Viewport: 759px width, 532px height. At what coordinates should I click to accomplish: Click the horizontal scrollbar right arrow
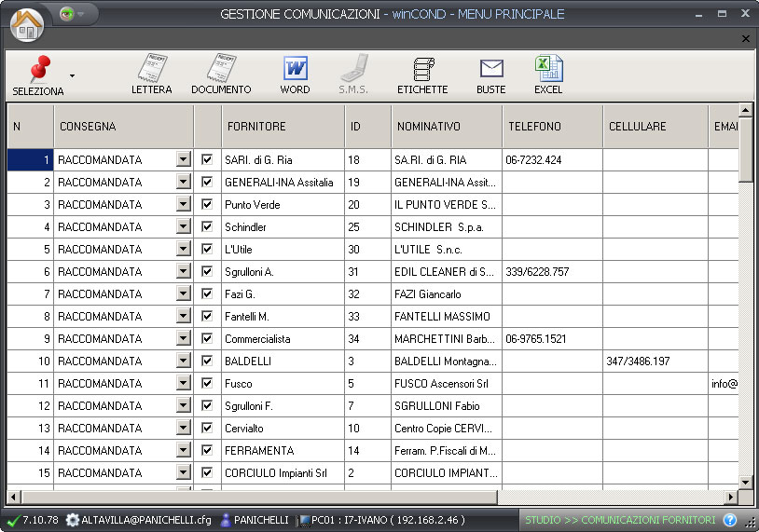pos(732,497)
